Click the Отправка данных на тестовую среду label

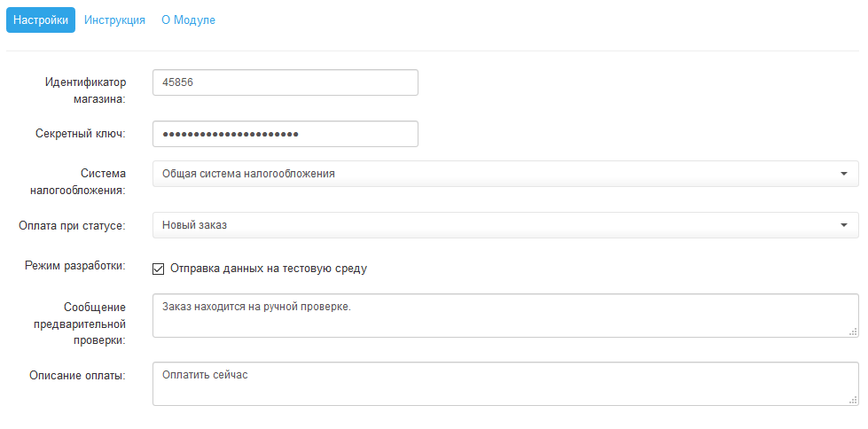tap(269, 269)
